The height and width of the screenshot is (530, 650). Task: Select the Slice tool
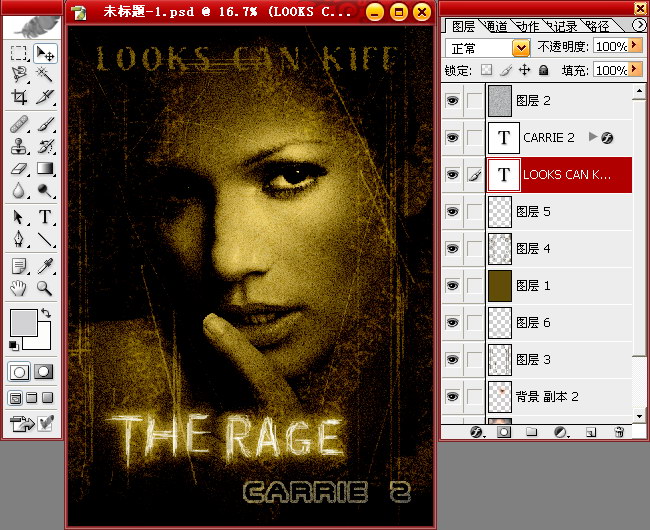pyautogui.click(x=45, y=97)
